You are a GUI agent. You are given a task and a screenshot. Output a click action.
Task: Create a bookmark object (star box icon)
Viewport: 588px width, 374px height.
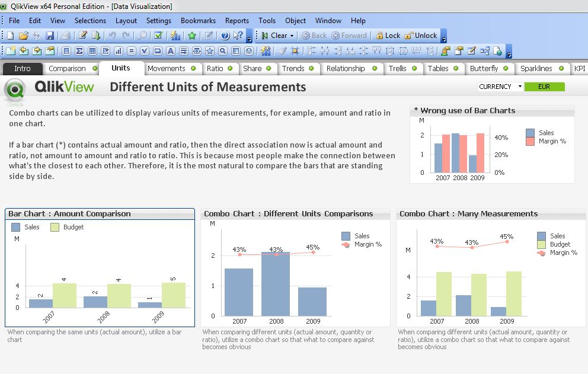point(210,51)
